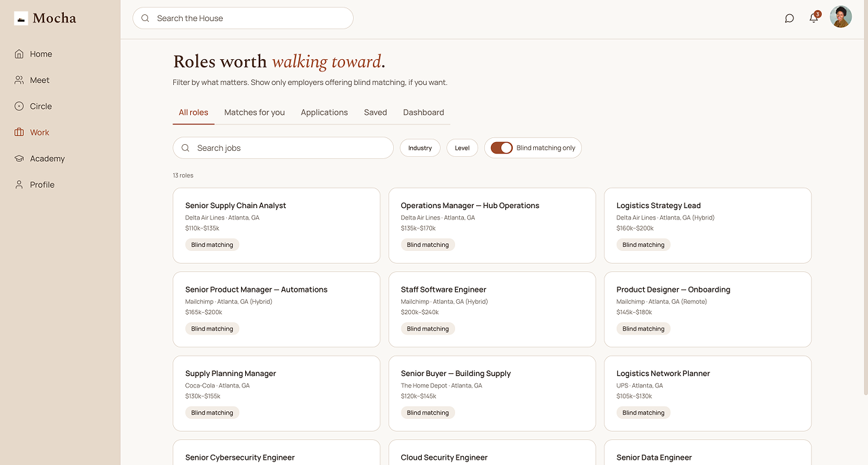Switch to Matches for you tab

pyautogui.click(x=255, y=113)
